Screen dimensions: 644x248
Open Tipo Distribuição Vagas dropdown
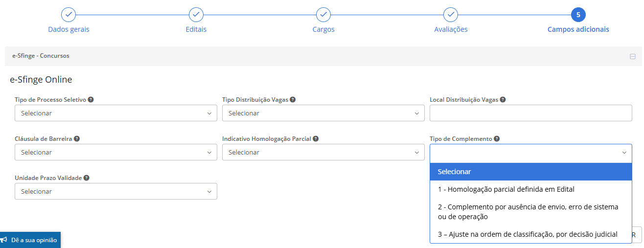[323, 113]
